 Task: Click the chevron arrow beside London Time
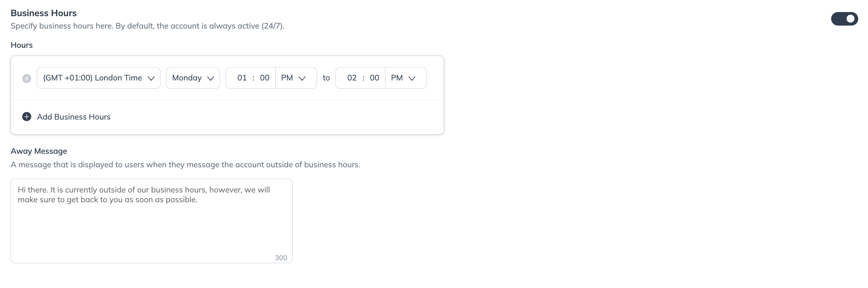[151, 78]
